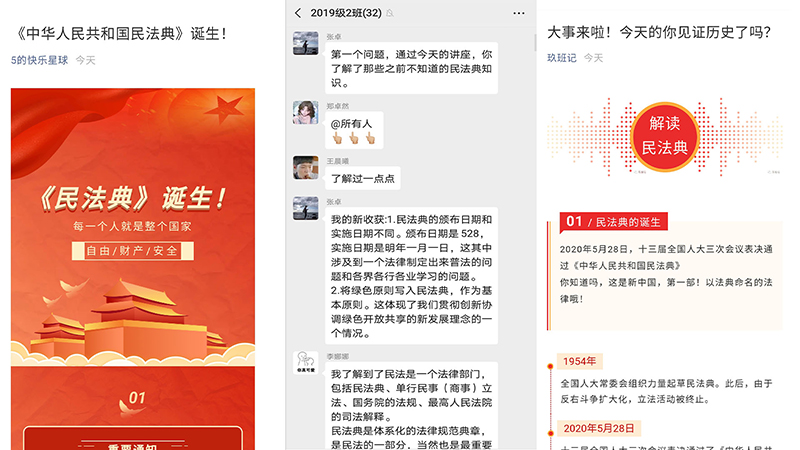Tap the 了解过一点点 message bubble
800x450 pixels.
coord(363,179)
